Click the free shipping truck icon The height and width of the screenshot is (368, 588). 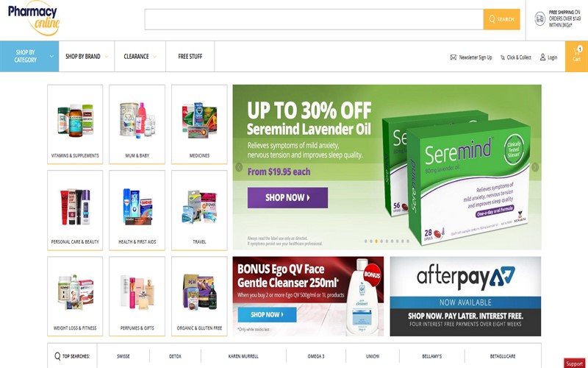[x=539, y=18]
